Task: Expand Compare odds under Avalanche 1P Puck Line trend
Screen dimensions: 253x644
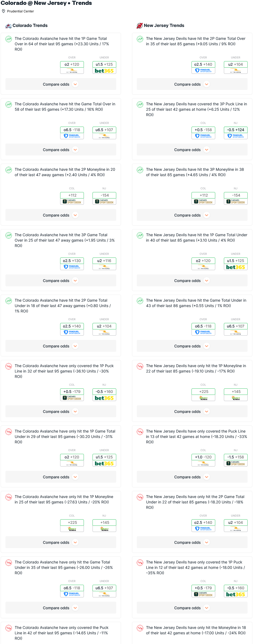Action: click(x=61, y=412)
